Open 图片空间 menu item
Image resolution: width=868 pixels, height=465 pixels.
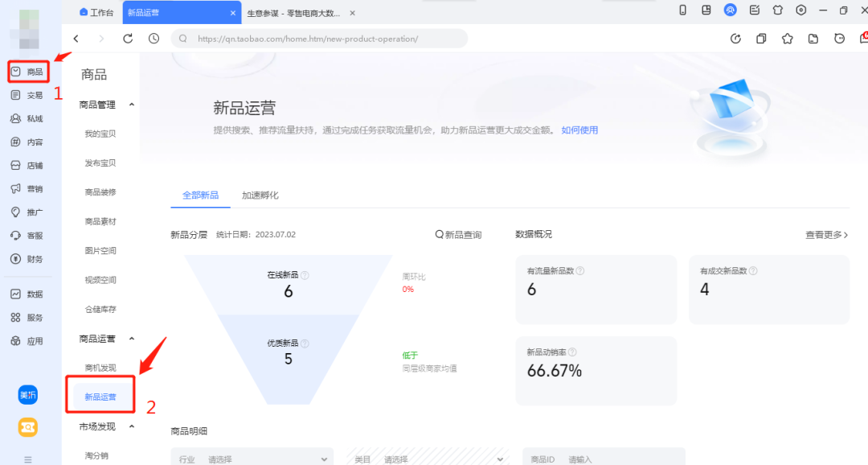click(x=100, y=250)
